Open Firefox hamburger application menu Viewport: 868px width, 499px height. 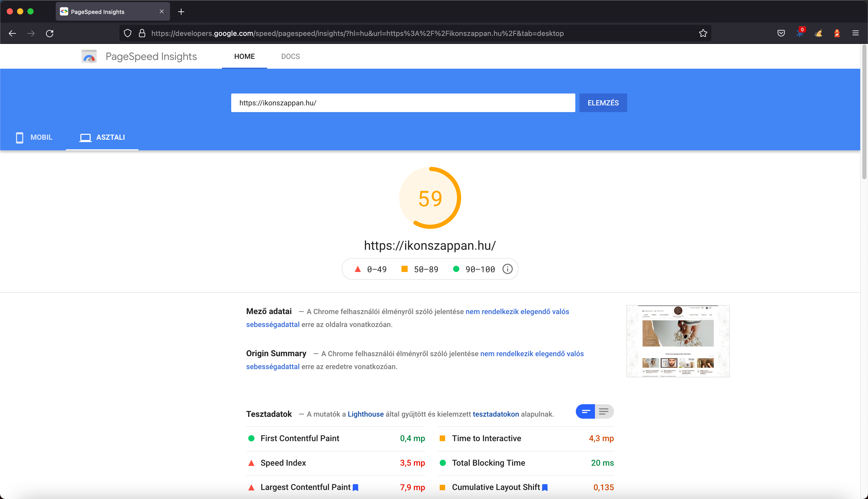855,33
